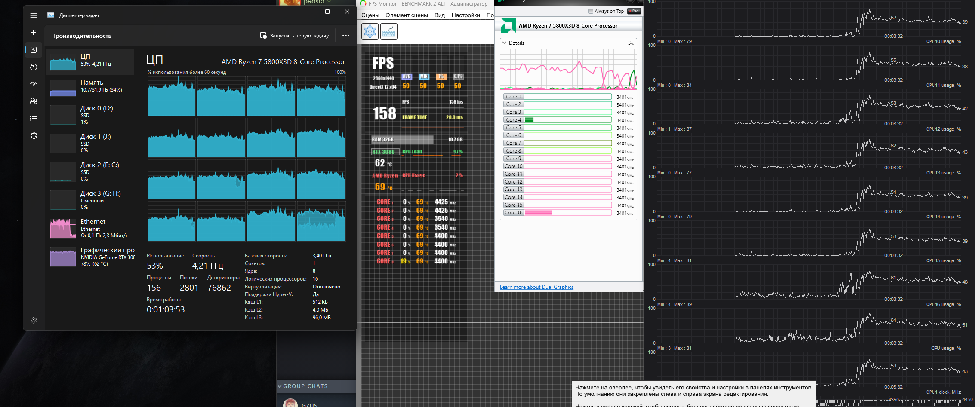Select RTX 3080 GPU load overlay
This screenshot has width=980, height=407.
pos(418,152)
